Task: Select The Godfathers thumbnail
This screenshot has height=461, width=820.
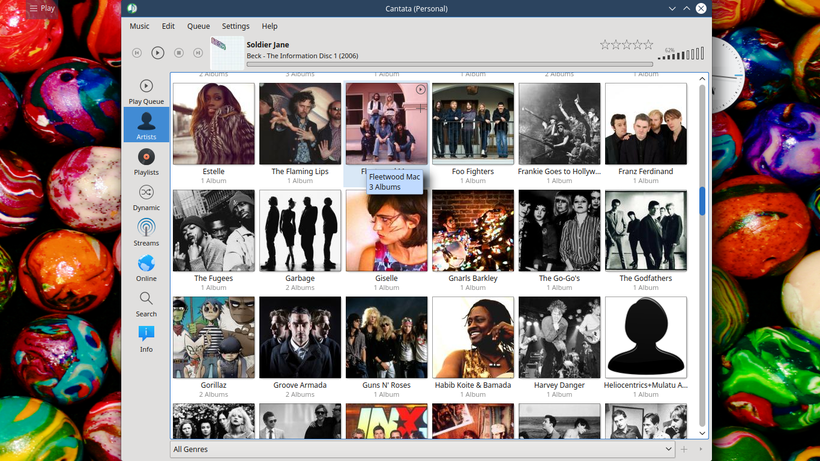Action: pyautogui.click(x=646, y=230)
